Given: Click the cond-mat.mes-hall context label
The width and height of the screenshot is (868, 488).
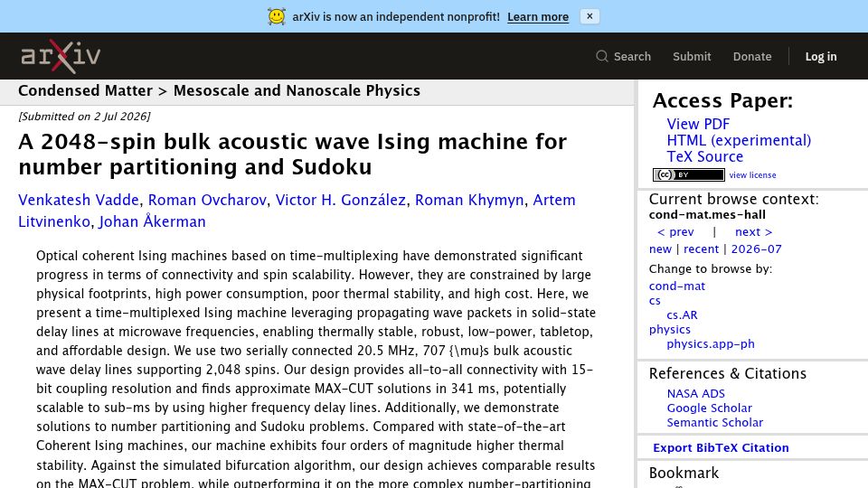Looking at the screenshot, I should click(x=707, y=215).
